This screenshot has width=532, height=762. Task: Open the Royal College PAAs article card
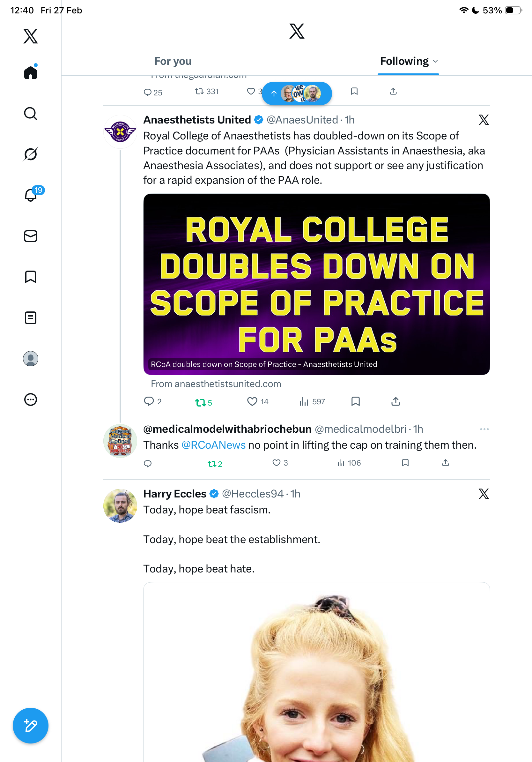[x=316, y=284]
